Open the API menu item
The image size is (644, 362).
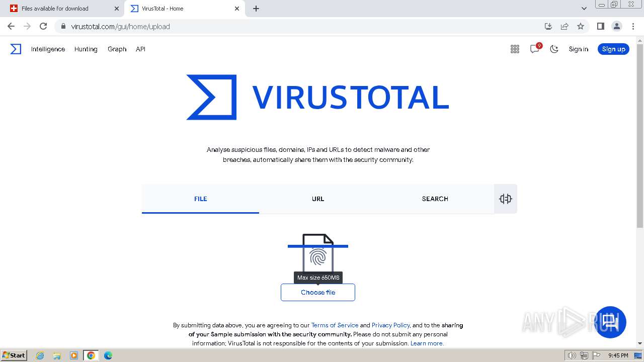click(x=140, y=49)
